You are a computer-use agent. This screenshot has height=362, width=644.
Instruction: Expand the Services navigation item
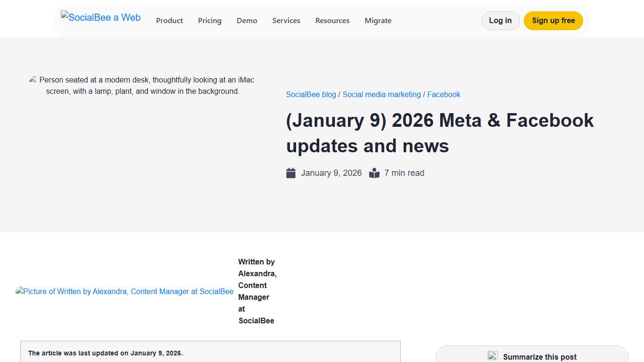pyautogui.click(x=286, y=20)
